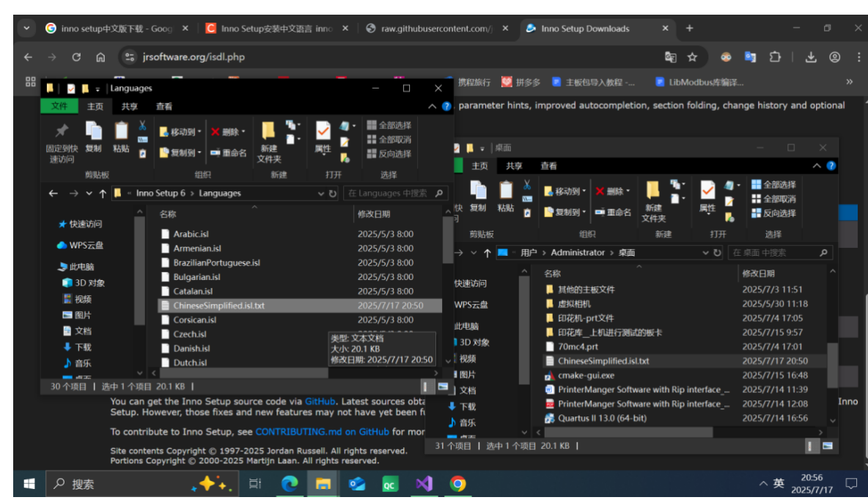The image size is (868, 500).
Task: Click the Chrome reload button
Action: click(x=76, y=57)
